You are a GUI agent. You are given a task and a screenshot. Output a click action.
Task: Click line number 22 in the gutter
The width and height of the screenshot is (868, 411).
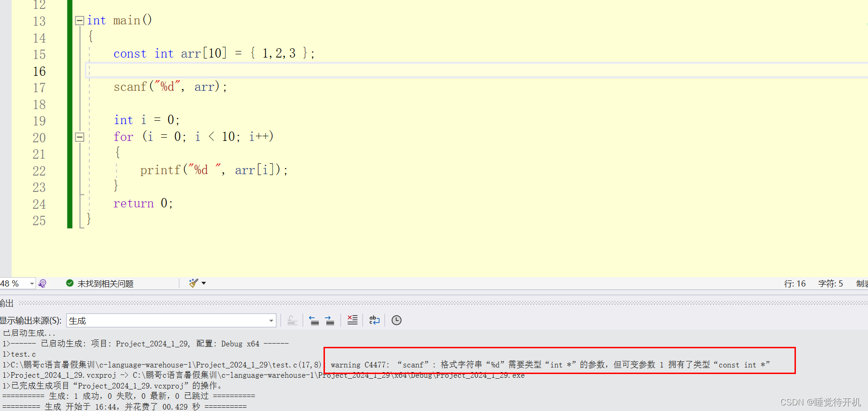coord(39,171)
